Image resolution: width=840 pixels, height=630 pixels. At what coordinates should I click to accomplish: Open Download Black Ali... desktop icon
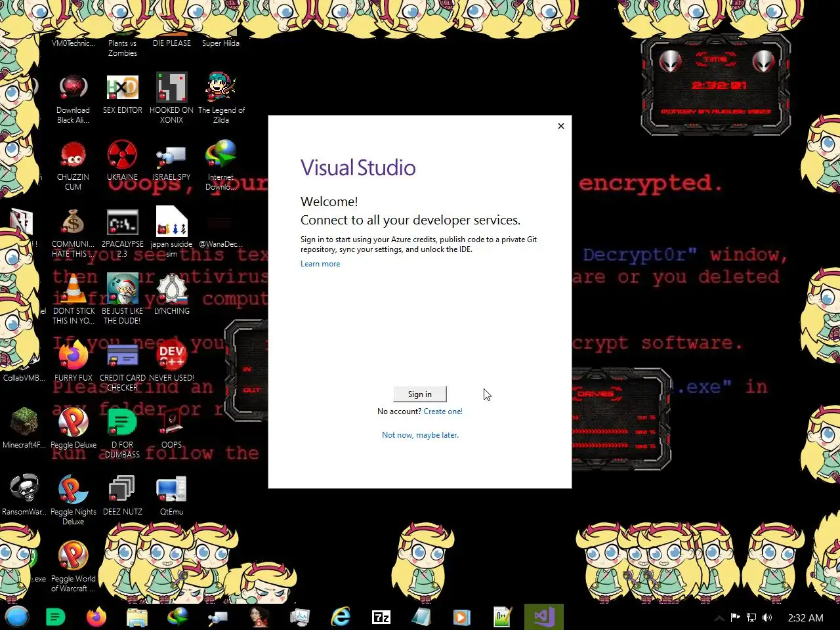pos(73,98)
